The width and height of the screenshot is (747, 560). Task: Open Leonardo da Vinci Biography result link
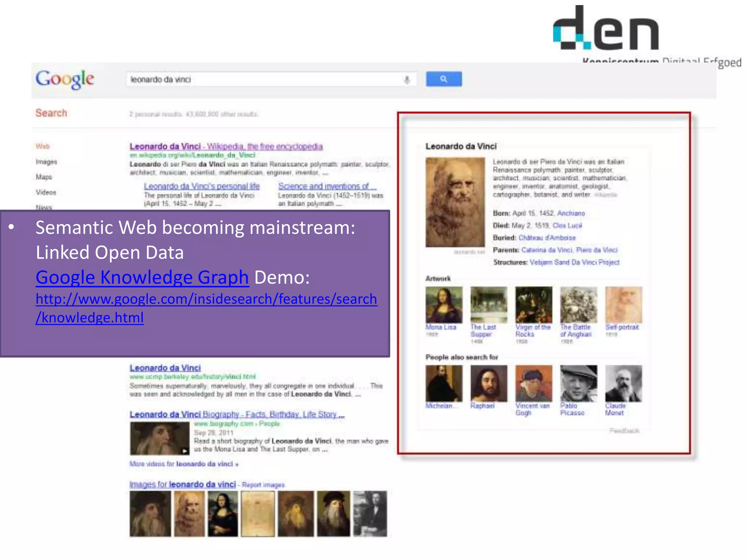tap(237, 414)
